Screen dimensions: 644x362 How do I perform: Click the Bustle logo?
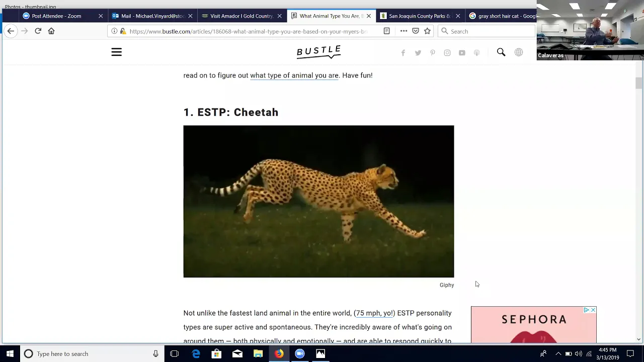[x=318, y=52]
